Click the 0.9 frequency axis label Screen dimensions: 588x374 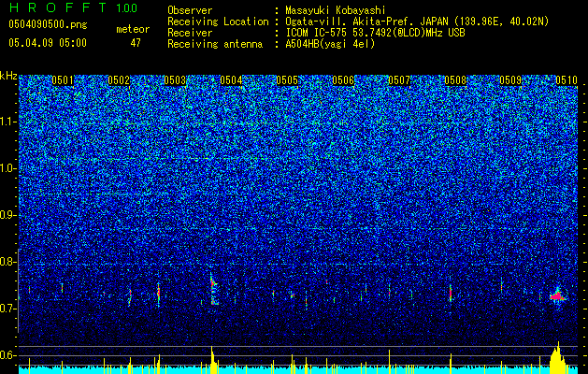(8, 215)
